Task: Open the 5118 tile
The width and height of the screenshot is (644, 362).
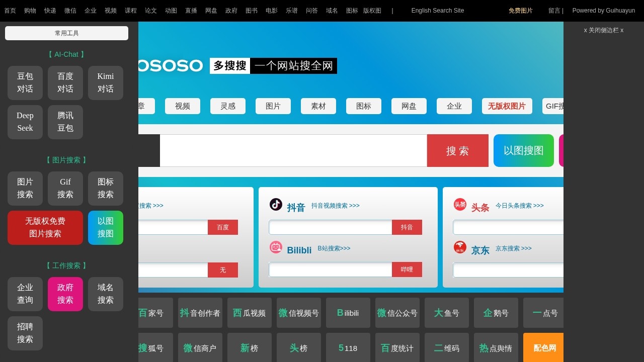Action: [x=348, y=347]
